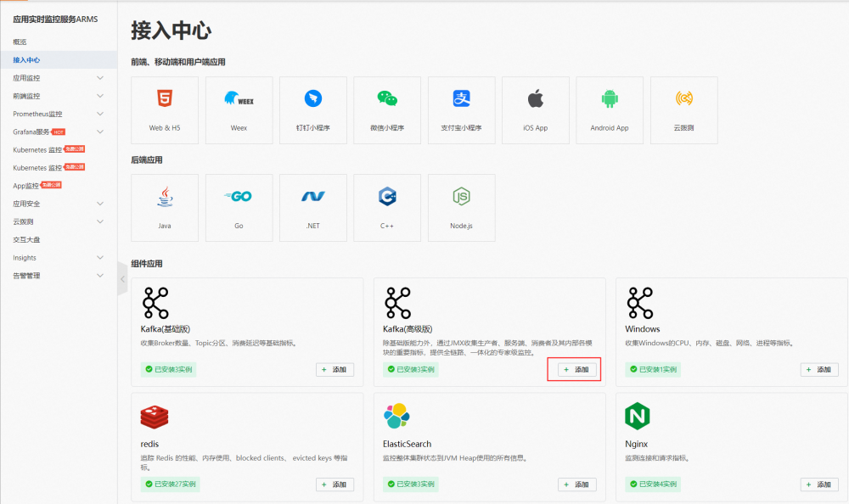Click the Nginx card title text
849x504 pixels.
tap(636, 444)
